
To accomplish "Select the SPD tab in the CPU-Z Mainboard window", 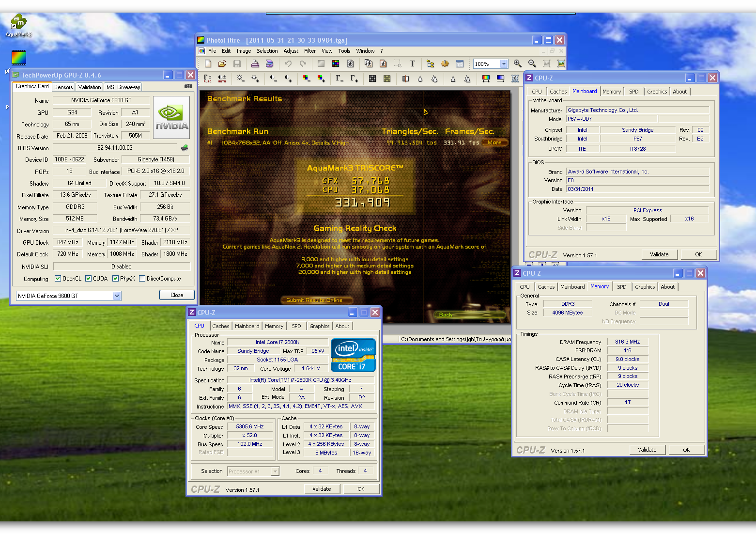I will (633, 92).
